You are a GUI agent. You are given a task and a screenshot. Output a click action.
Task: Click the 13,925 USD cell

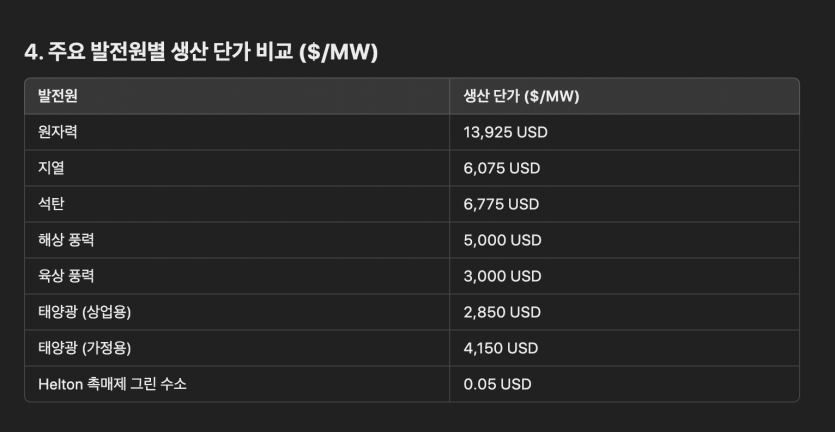[x=505, y=132]
